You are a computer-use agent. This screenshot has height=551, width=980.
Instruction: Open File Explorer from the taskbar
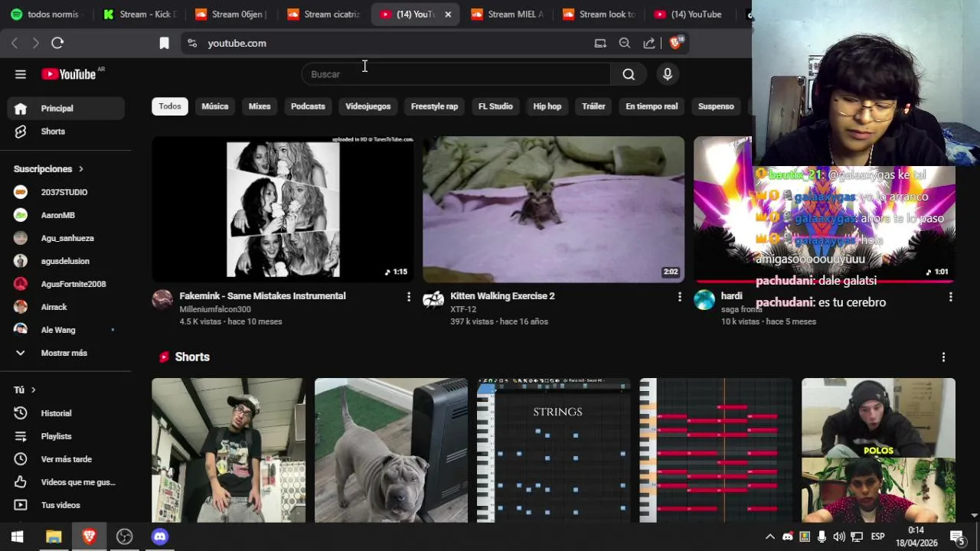pos(54,536)
